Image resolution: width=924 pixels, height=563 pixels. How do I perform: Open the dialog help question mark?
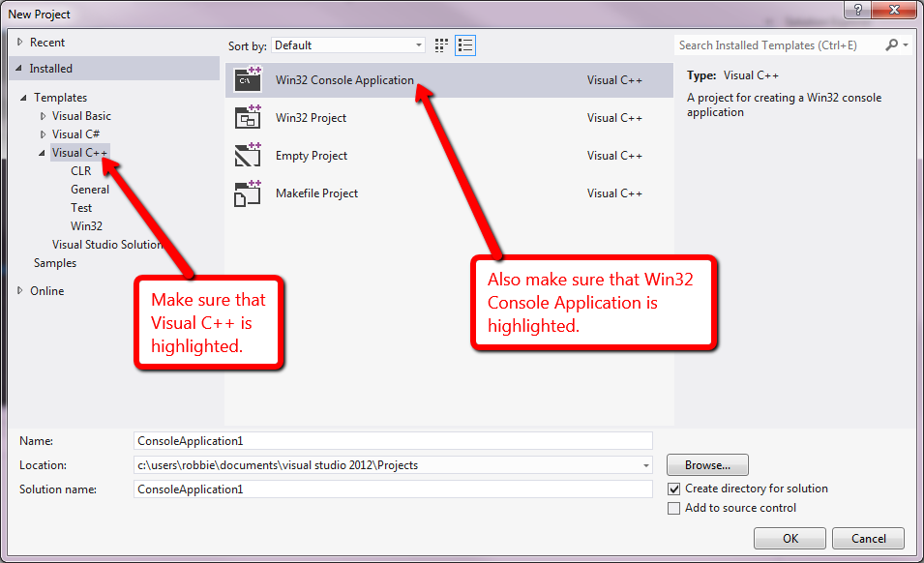[x=858, y=10]
